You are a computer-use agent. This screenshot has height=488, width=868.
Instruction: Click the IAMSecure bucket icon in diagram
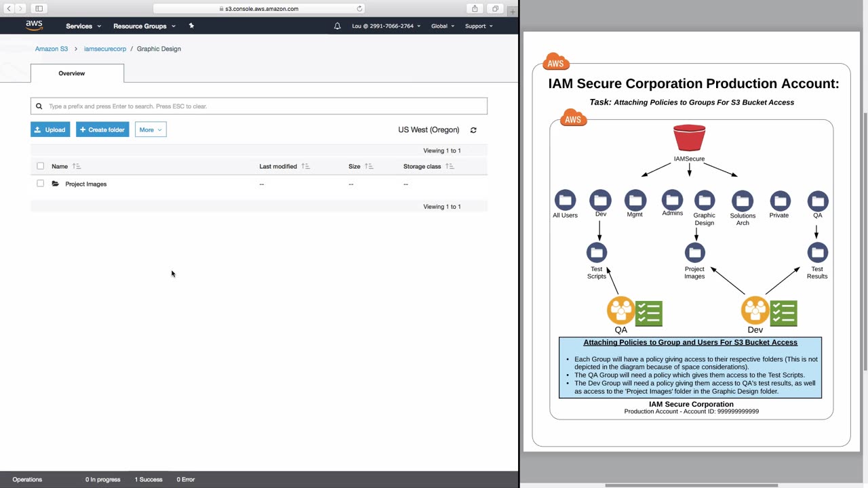[x=689, y=138]
